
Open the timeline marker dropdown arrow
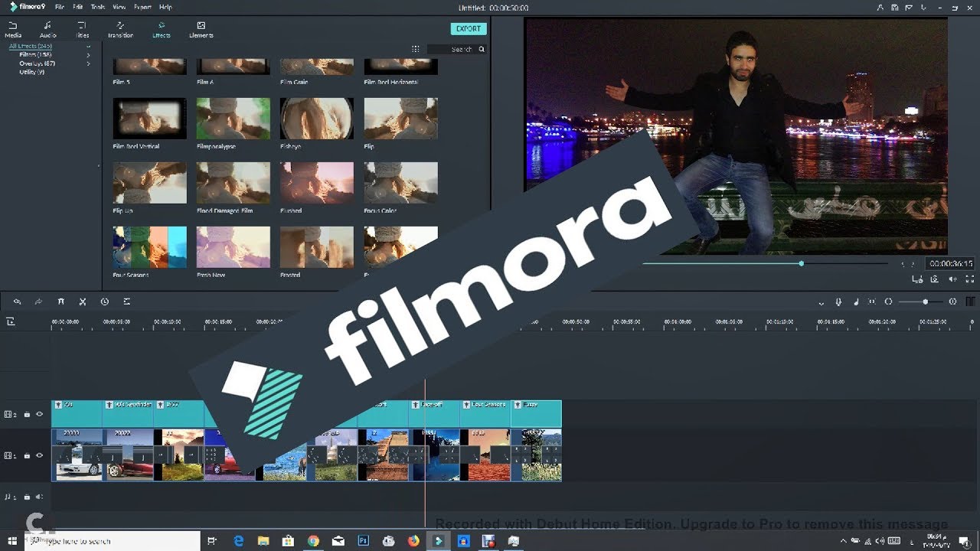point(822,302)
